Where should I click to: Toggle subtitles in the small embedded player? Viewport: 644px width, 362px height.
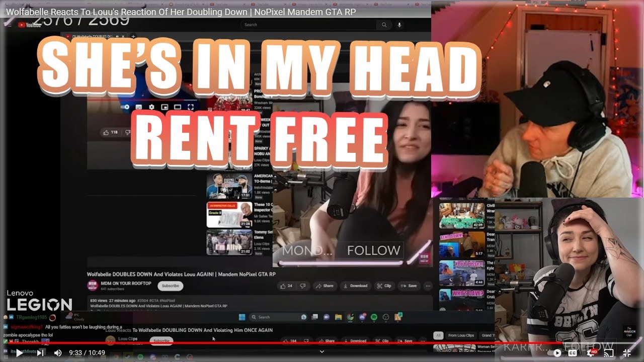click(139, 107)
